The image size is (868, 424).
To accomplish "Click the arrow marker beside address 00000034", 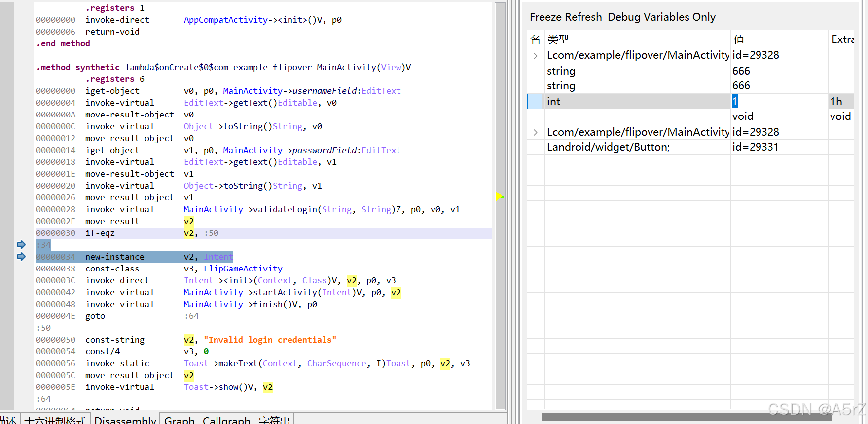I will (x=21, y=257).
